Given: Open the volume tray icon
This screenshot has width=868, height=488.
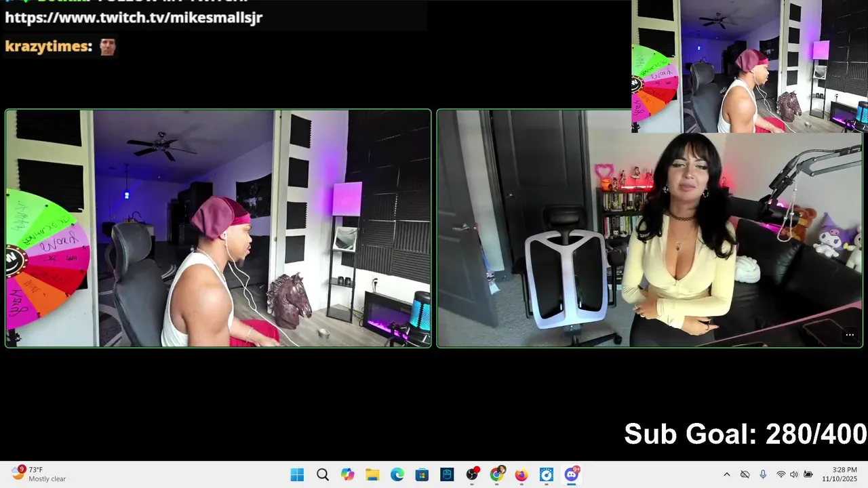Looking at the screenshot, I should point(794,474).
